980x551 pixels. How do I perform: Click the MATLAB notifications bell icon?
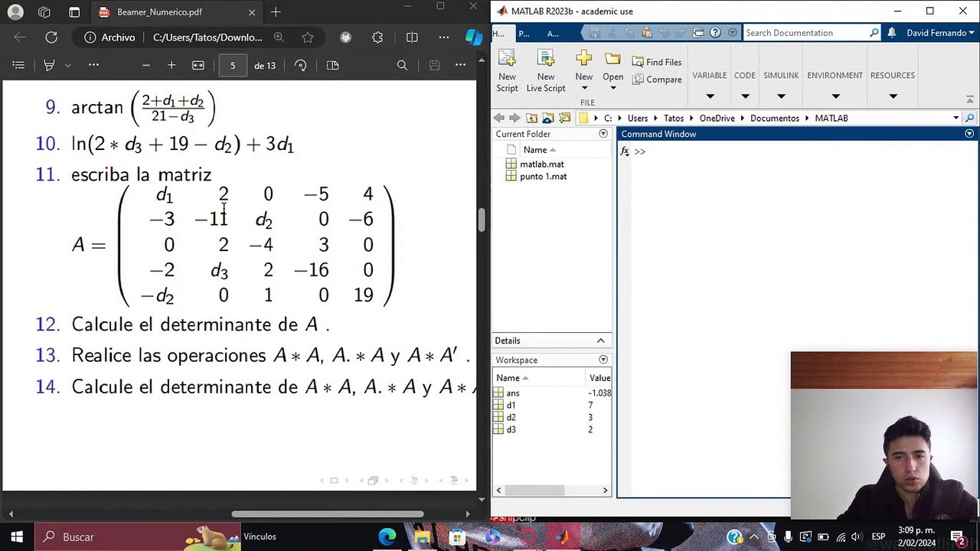point(892,33)
